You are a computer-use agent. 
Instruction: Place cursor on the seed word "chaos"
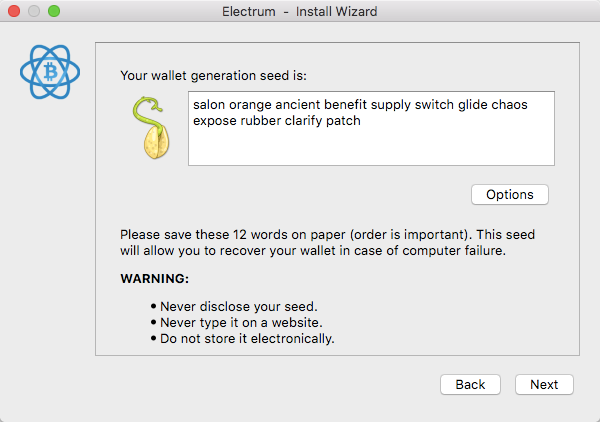click(x=509, y=104)
